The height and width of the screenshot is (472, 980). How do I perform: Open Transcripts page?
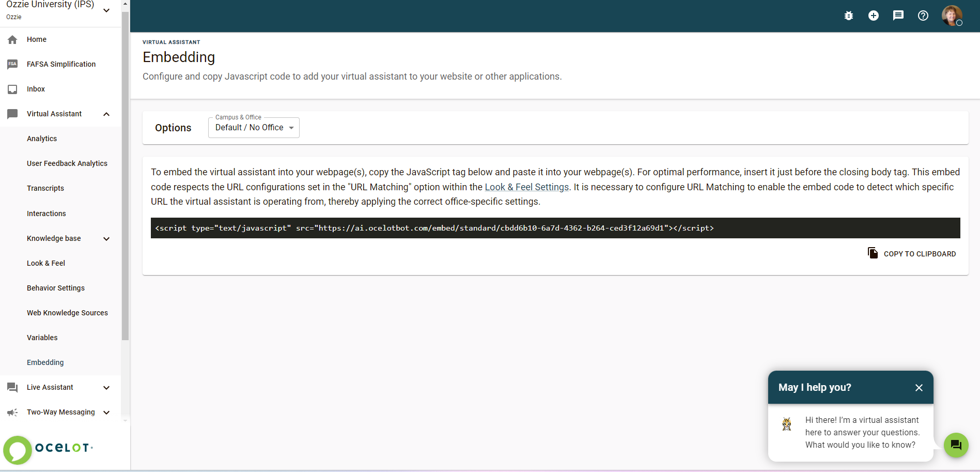(x=45, y=188)
